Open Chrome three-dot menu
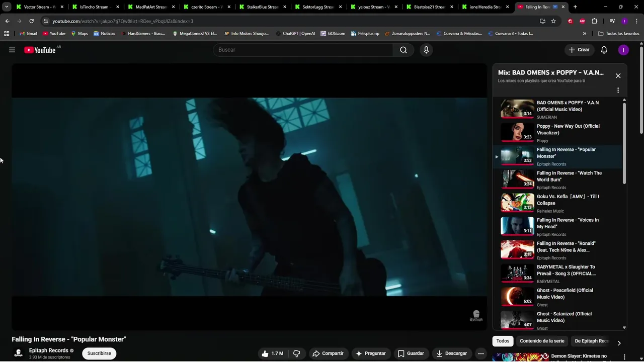 coord(636,21)
